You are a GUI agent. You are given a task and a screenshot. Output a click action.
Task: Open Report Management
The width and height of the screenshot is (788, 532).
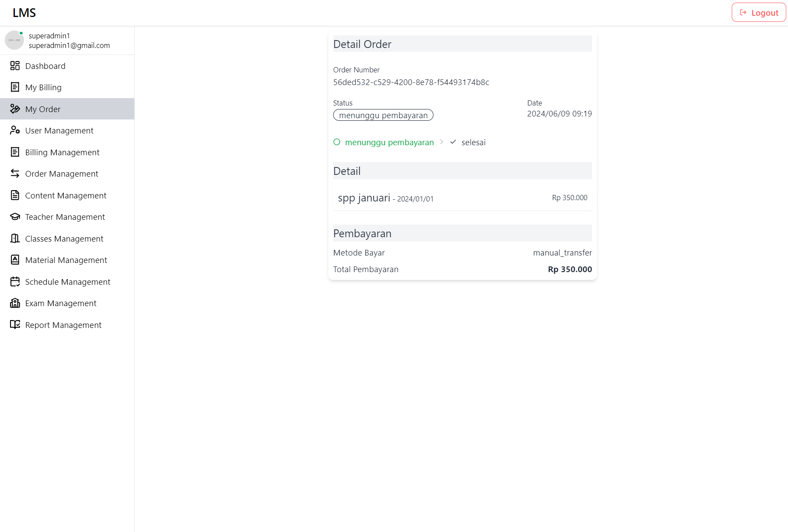tap(67, 325)
